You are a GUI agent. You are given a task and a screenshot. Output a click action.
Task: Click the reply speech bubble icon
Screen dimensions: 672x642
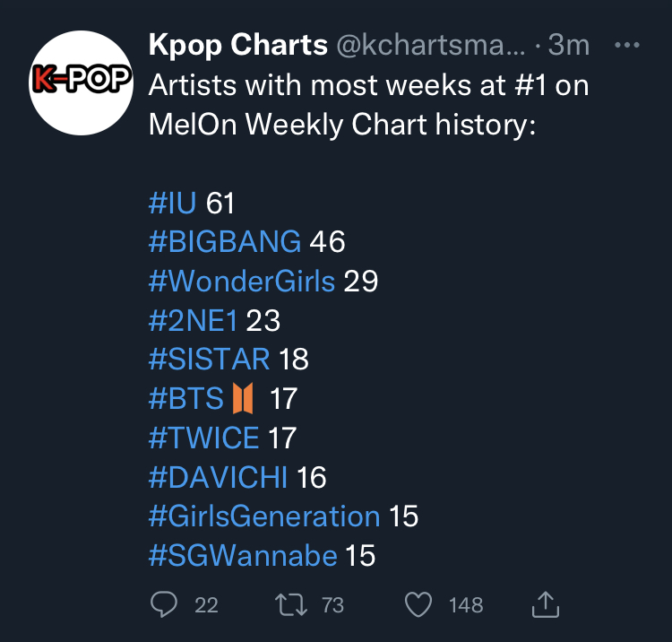[164, 604]
